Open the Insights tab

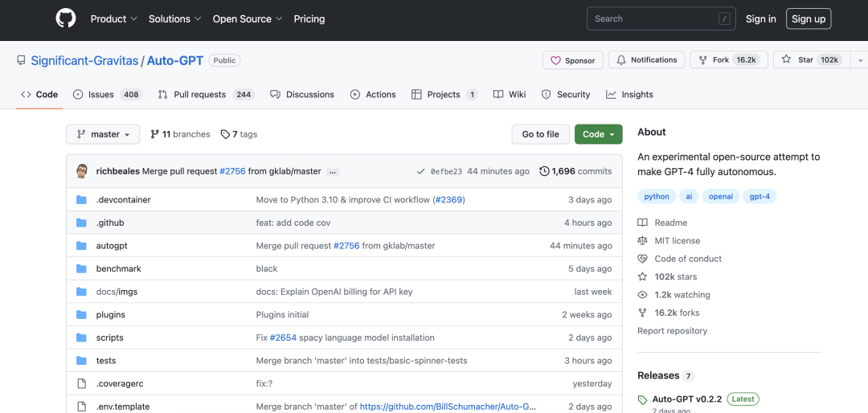point(629,95)
